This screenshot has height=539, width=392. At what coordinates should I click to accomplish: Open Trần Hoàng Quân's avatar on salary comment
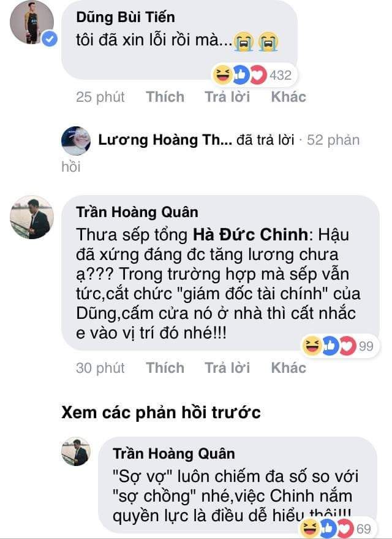click(x=32, y=217)
